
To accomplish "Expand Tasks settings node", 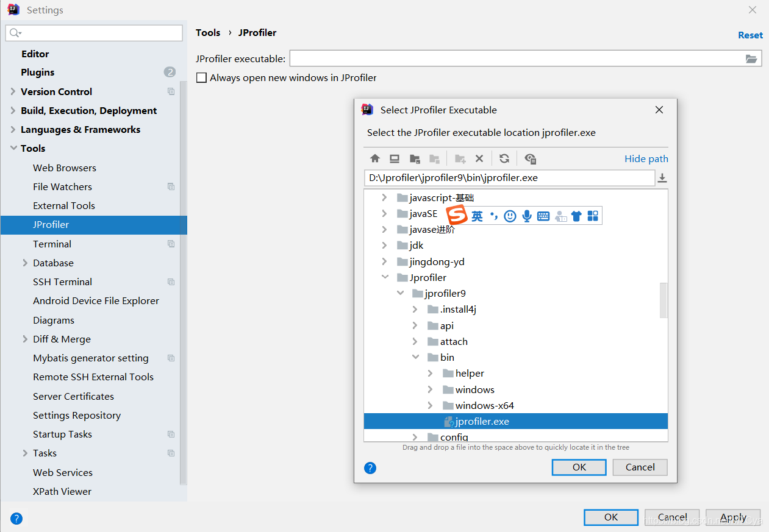I will coord(25,453).
